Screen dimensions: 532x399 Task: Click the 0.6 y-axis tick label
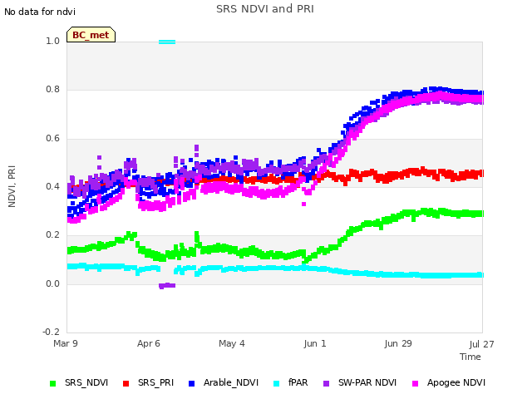[x=52, y=138]
